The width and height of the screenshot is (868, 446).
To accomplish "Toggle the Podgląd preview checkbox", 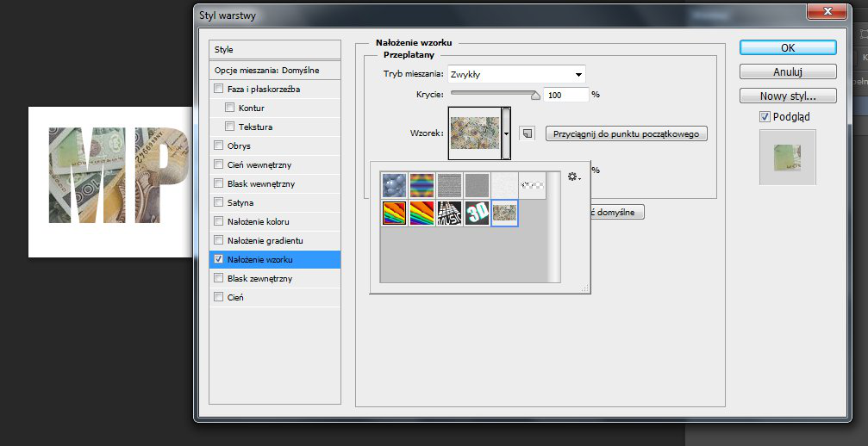I will pyautogui.click(x=765, y=116).
